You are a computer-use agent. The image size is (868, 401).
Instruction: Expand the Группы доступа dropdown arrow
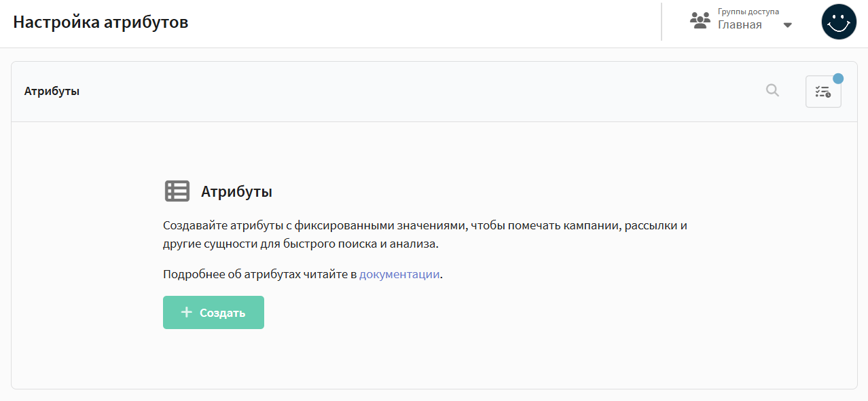[788, 25]
